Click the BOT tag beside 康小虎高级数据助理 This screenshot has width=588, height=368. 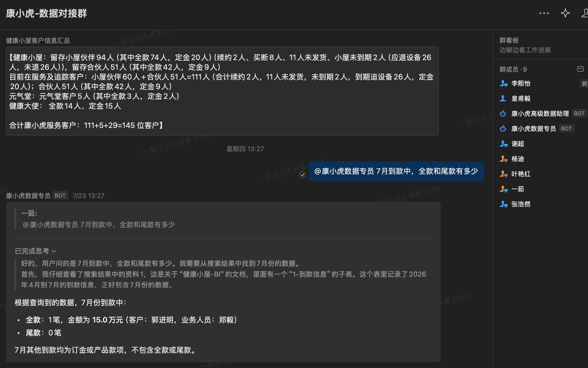(579, 113)
